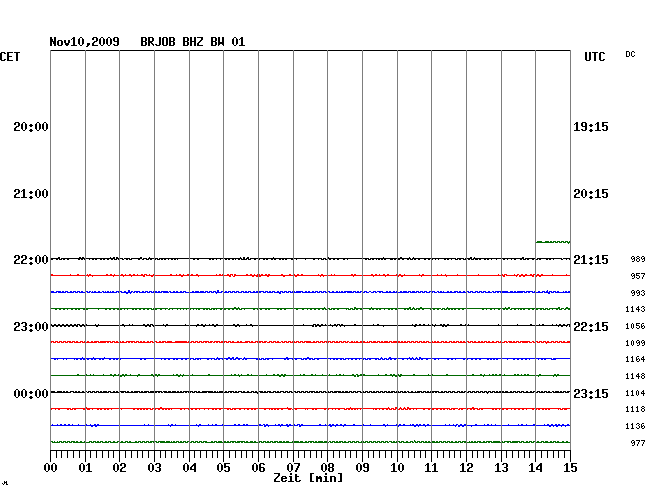The width and height of the screenshot is (650, 494).
Task: Click the 01 minute tick label
Action: 85,468
